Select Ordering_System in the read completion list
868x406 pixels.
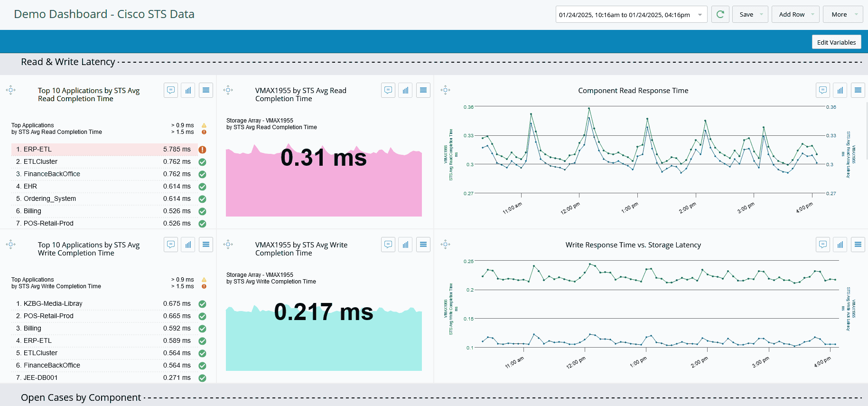click(104, 198)
